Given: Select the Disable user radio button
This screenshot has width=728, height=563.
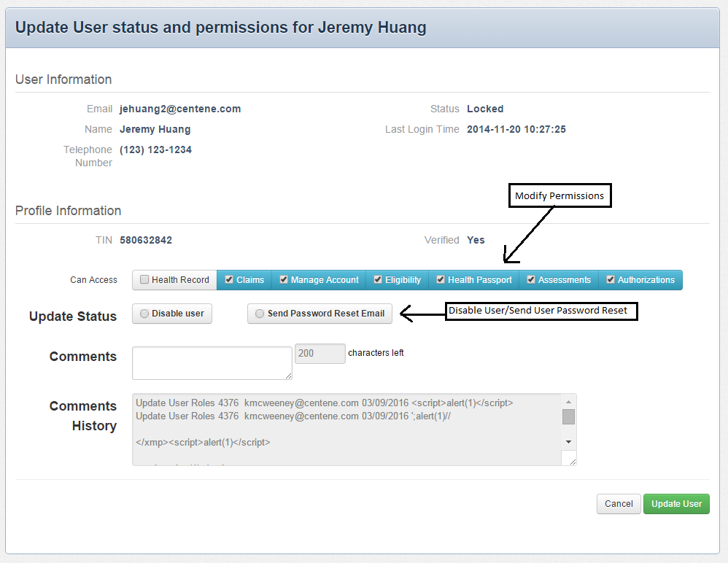Looking at the screenshot, I should coord(144,314).
